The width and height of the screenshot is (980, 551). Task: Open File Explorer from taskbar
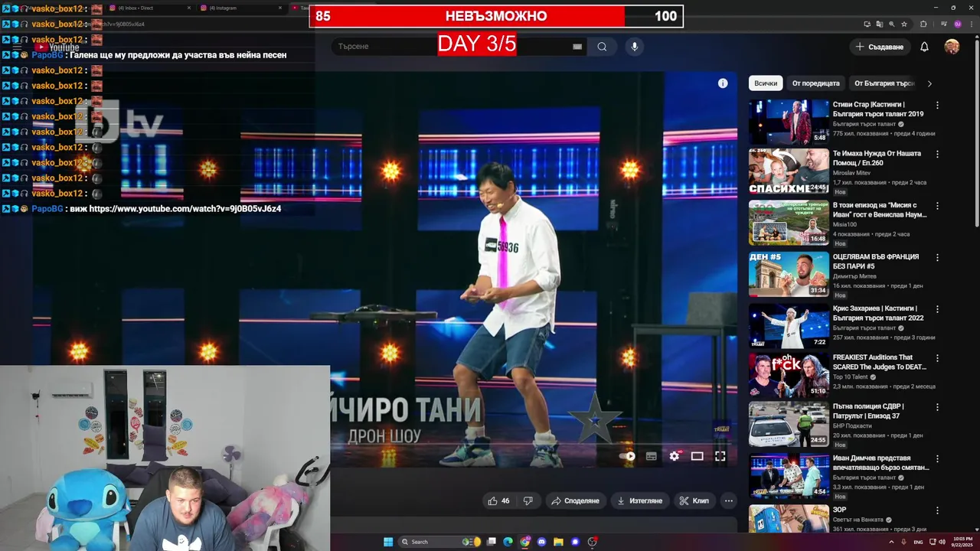click(x=559, y=542)
